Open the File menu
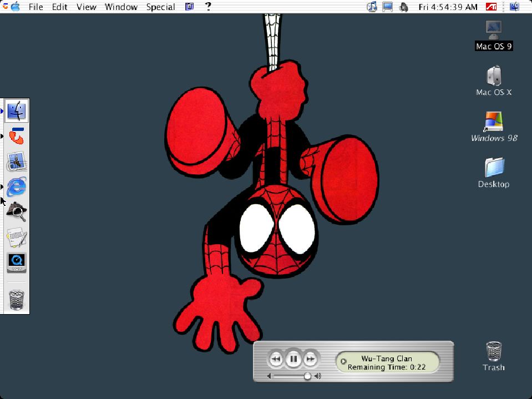 pyautogui.click(x=36, y=7)
